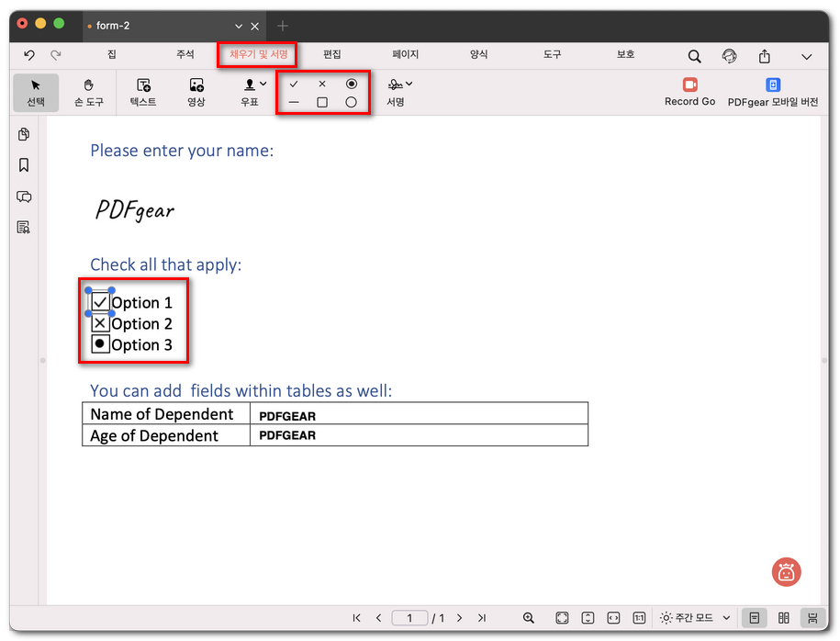Select the checkmark fill tool in toolbar
Screen dimensions: 840x641
pos(294,84)
